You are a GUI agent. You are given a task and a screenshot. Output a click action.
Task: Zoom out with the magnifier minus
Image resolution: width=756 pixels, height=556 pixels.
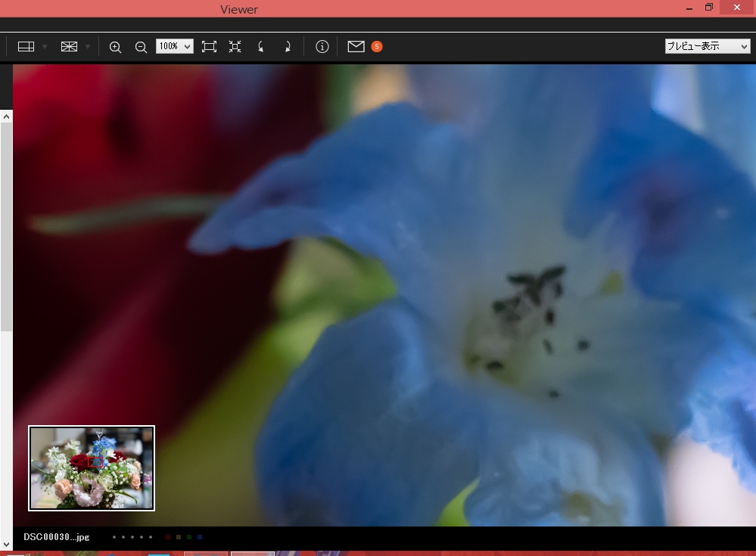141,47
